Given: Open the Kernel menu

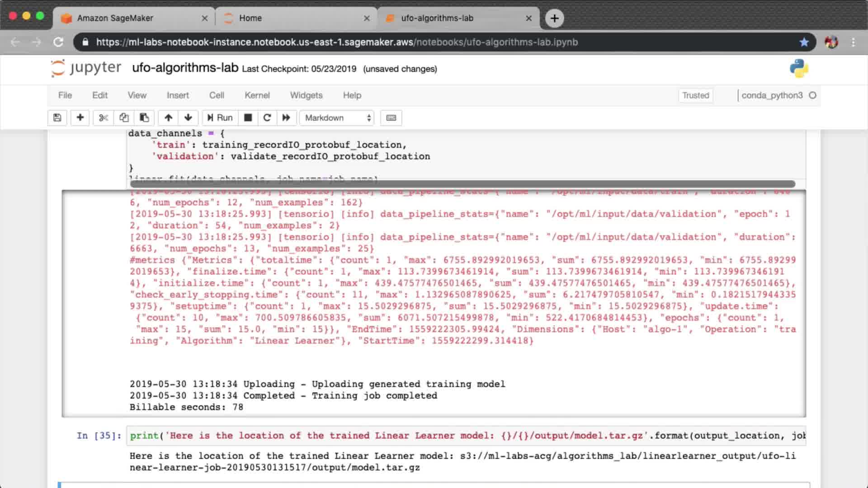Looking at the screenshot, I should coord(257,95).
